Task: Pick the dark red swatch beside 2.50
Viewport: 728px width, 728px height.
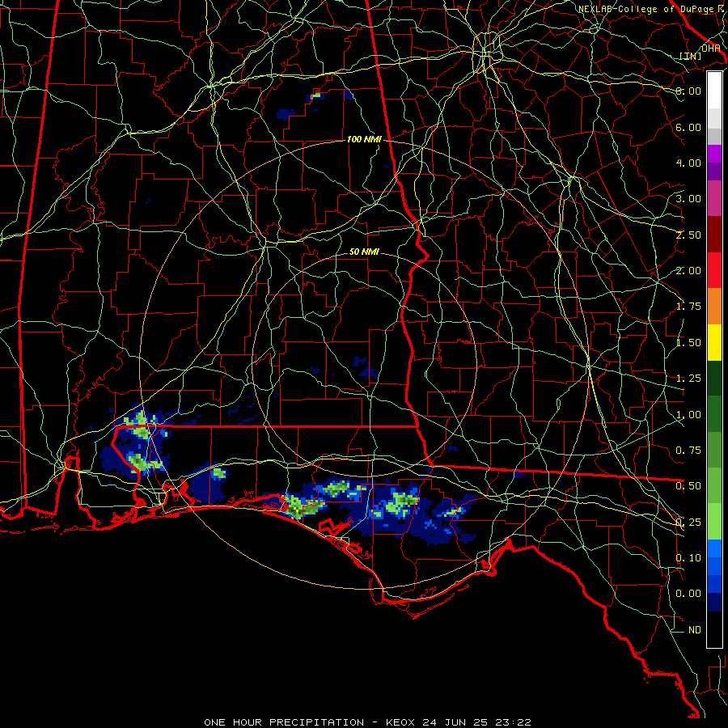Action: pyautogui.click(x=714, y=235)
